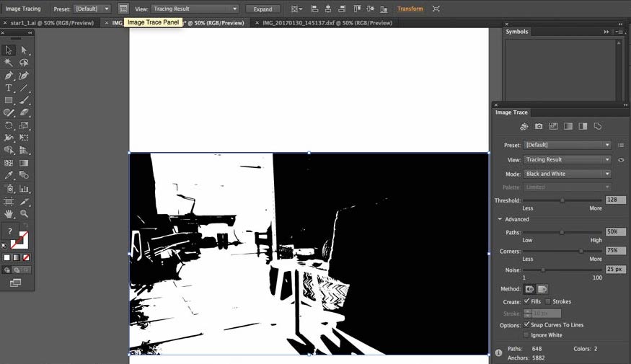Open the Image Trace Panel from control bar
This screenshot has width=631, height=364.
[124, 9]
